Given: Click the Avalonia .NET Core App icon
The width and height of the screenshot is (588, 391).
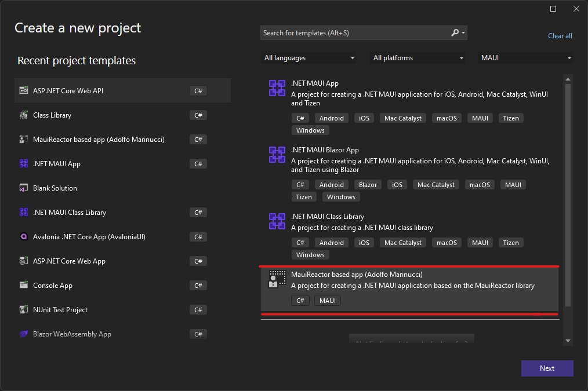Looking at the screenshot, I should pos(24,237).
